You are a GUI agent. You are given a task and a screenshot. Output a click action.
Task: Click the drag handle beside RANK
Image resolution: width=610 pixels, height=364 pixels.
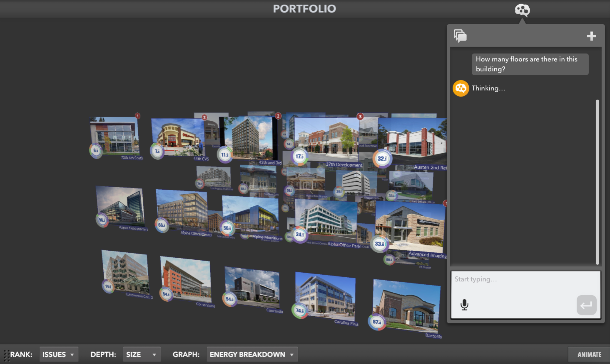point(7,355)
